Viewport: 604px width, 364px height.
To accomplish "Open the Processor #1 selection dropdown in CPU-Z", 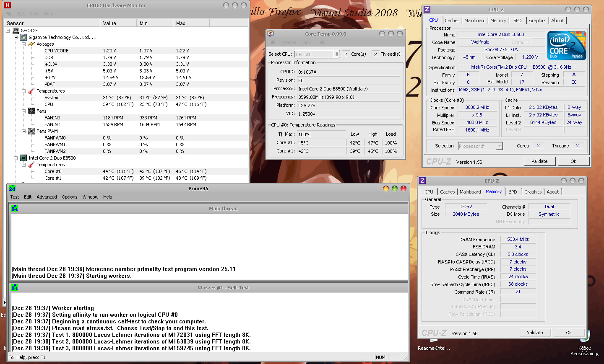I will pos(499,146).
